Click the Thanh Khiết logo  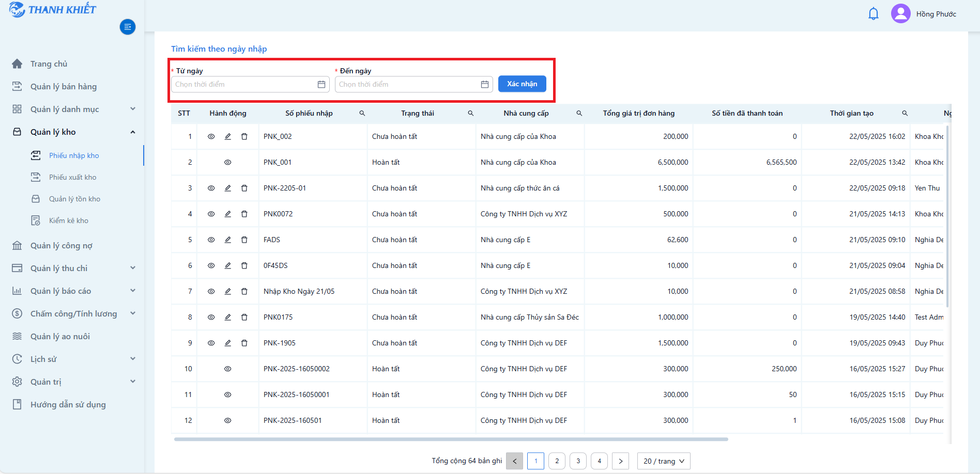point(53,9)
